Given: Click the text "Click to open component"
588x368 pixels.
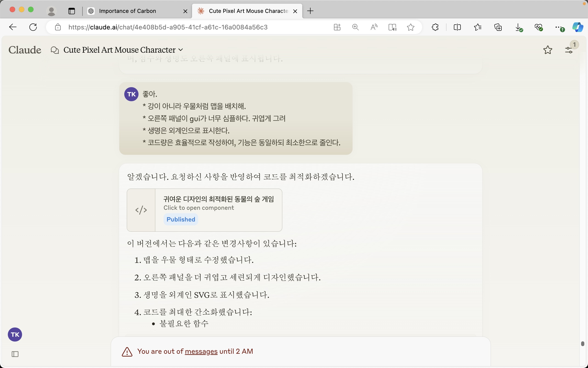Looking at the screenshot, I should click(198, 208).
